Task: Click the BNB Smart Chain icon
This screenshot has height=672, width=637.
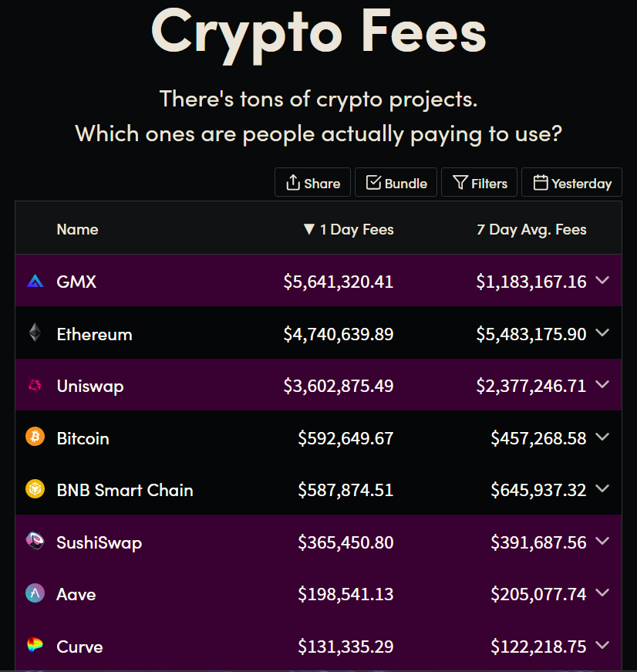Action: point(35,490)
